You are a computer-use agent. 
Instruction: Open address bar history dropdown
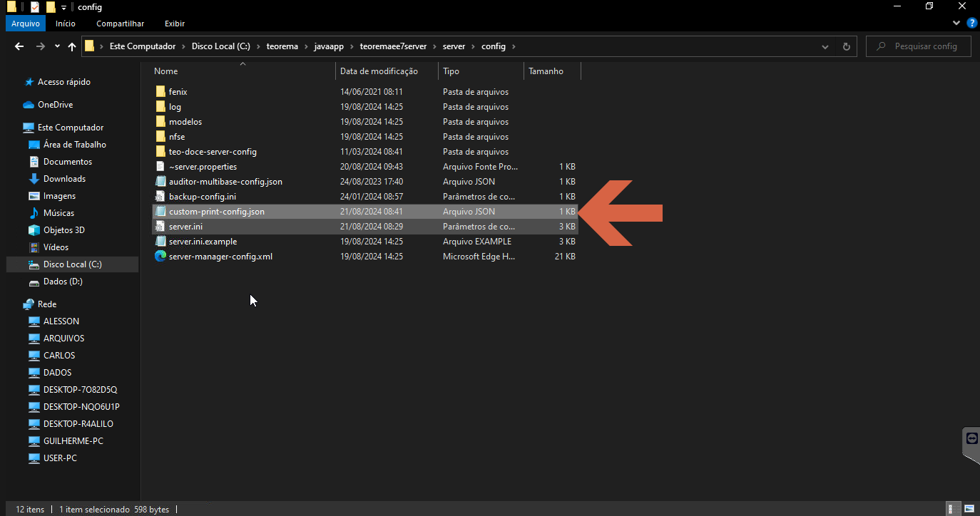(x=825, y=46)
